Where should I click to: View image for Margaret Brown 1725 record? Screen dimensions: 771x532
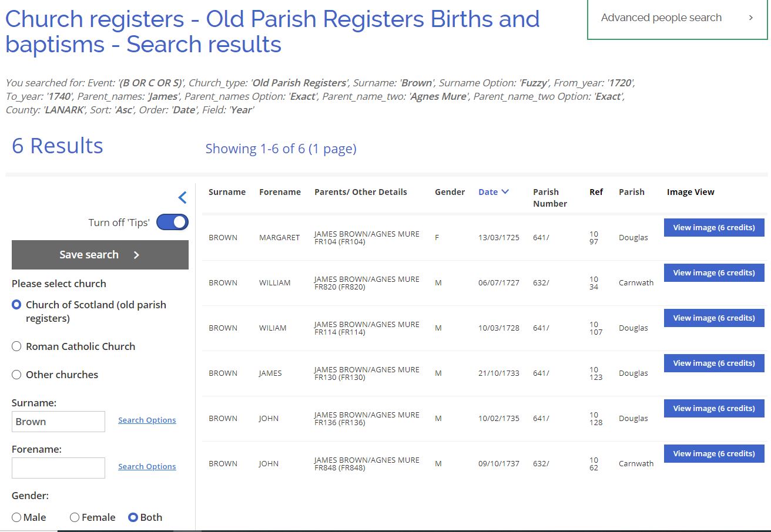click(x=713, y=228)
